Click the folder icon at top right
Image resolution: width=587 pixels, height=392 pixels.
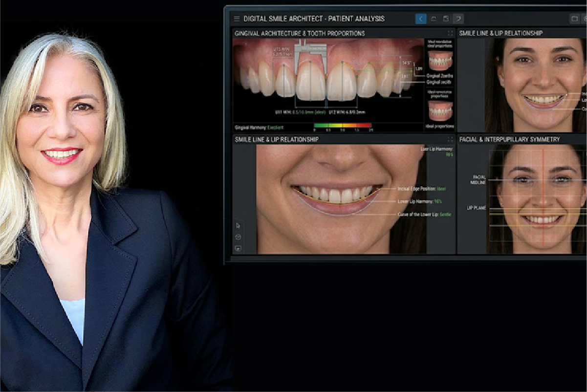[x=575, y=19]
